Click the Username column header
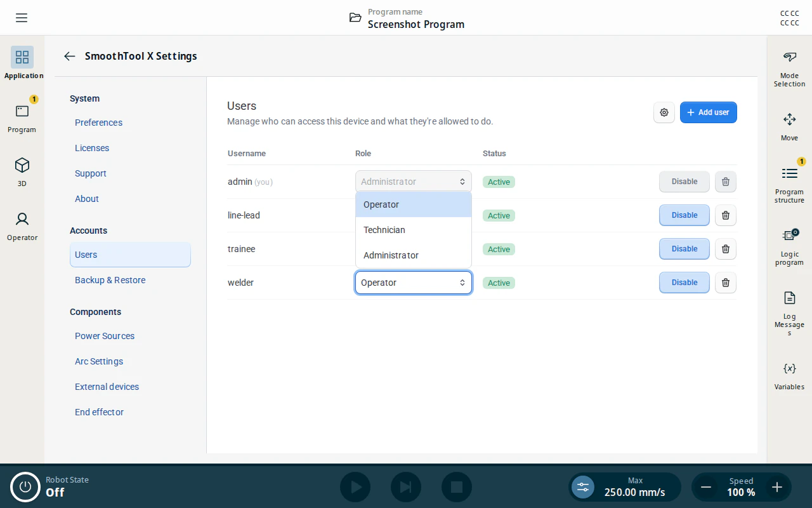This screenshot has width=812, height=508. [x=247, y=154]
